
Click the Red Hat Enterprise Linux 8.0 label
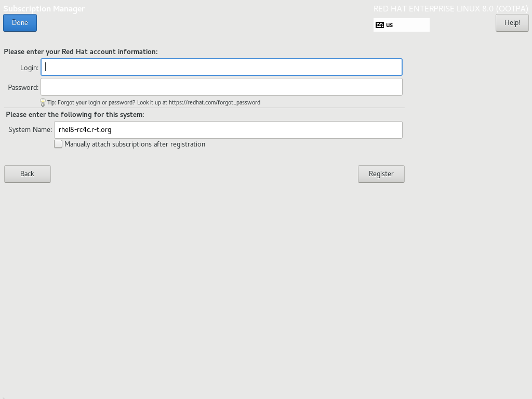point(450,9)
